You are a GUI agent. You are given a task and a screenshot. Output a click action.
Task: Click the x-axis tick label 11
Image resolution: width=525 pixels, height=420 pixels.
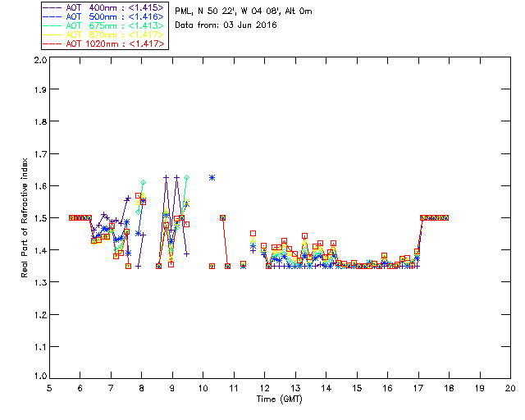(x=234, y=388)
